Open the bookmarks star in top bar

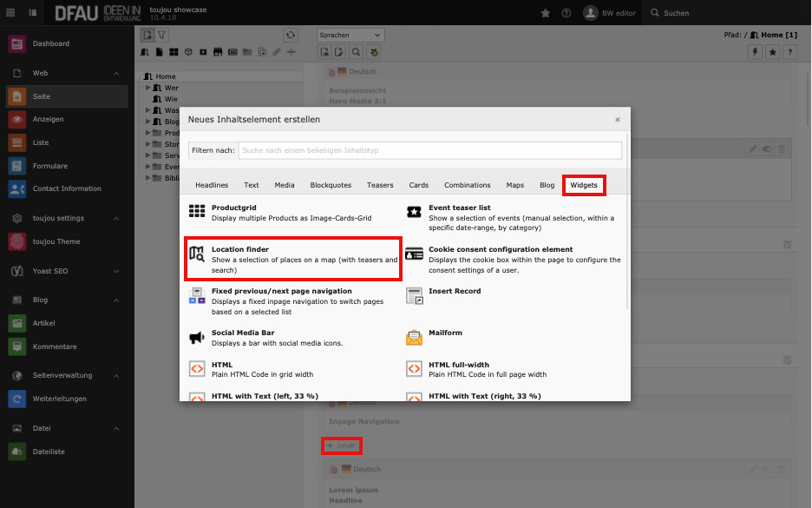(545, 13)
